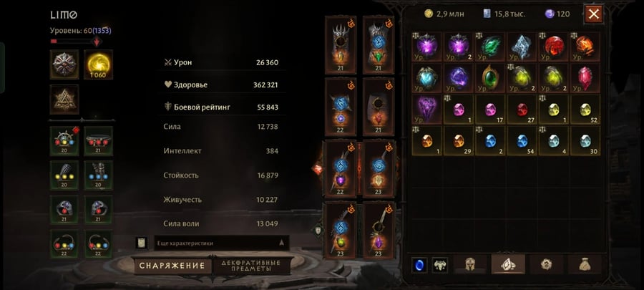644x290 pixels.
Task: Open the paragon emblem icon under Limo's name
Action: [x=64, y=64]
